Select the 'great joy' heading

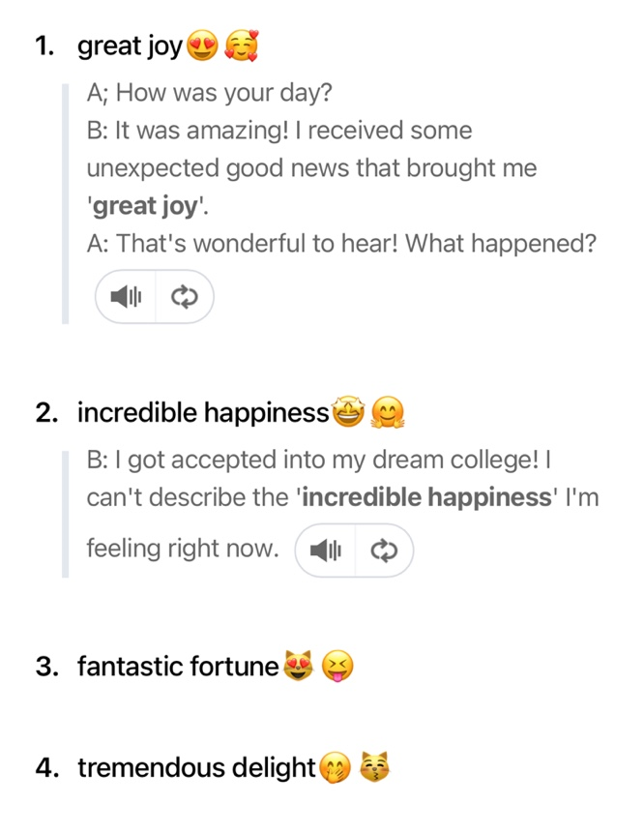point(130,45)
